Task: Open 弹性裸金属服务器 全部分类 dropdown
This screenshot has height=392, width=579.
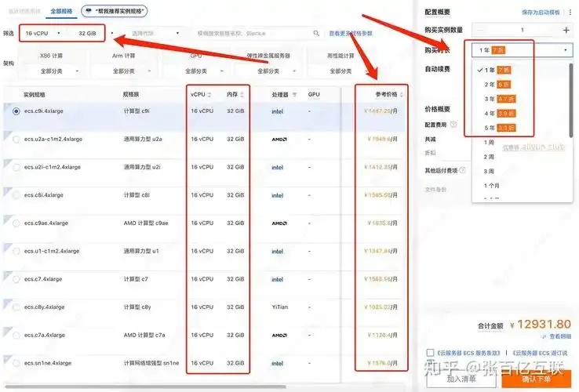Action: (x=268, y=71)
